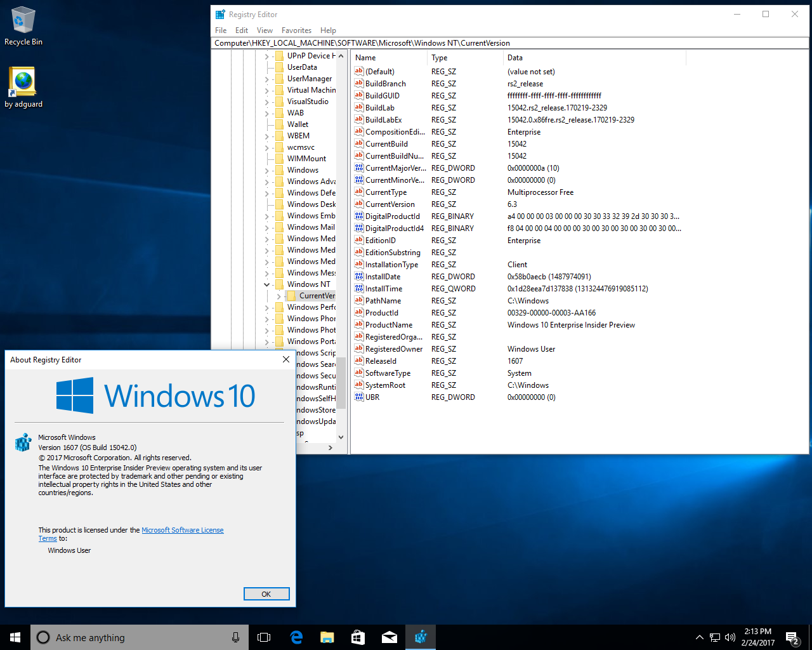Open the Help menu
This screenshot has width=812, height=650.
[x=328, y=30]
